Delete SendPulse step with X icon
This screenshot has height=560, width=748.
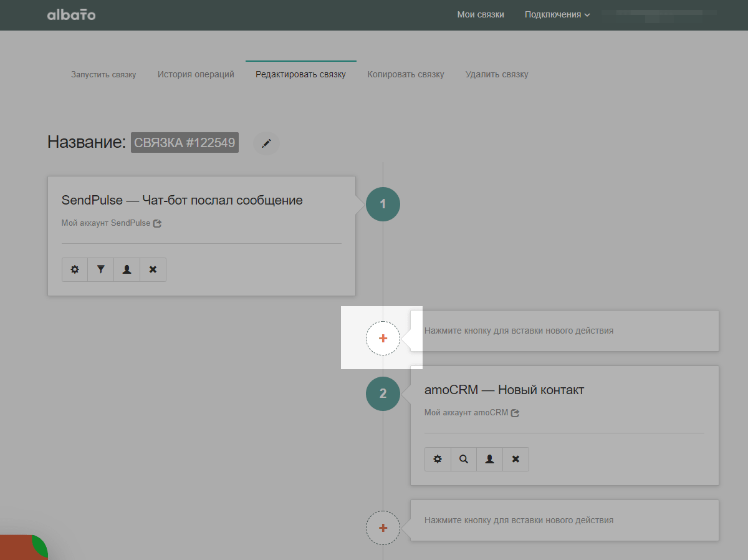point(153,270)
